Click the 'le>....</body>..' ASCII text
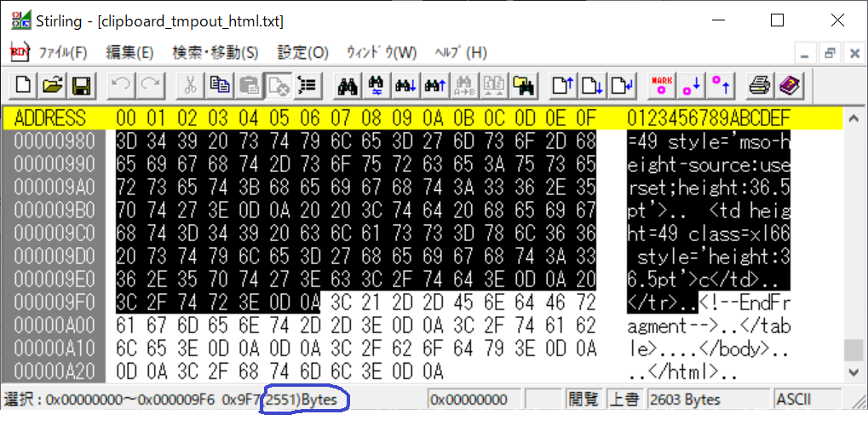 [x=709, y=348]
